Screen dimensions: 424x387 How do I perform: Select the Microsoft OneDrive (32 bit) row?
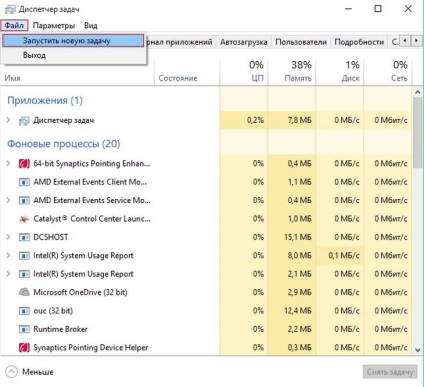[206, 292]
